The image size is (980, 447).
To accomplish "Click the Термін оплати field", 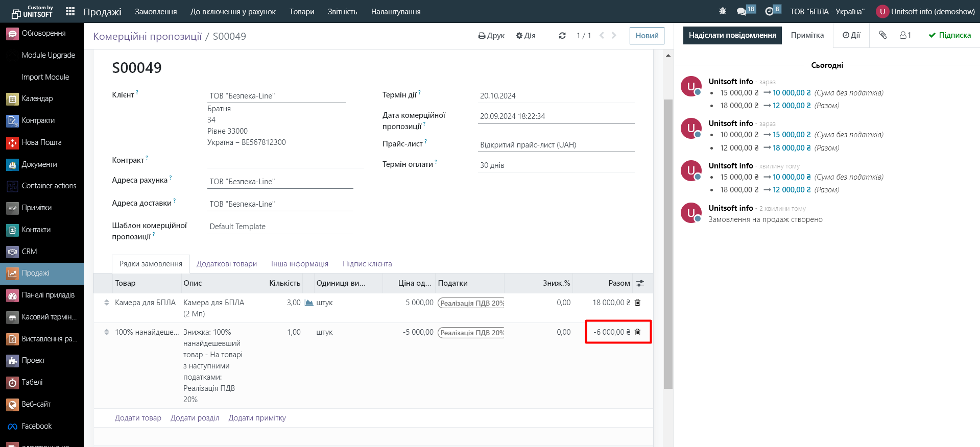I will (x=556, y=165).
